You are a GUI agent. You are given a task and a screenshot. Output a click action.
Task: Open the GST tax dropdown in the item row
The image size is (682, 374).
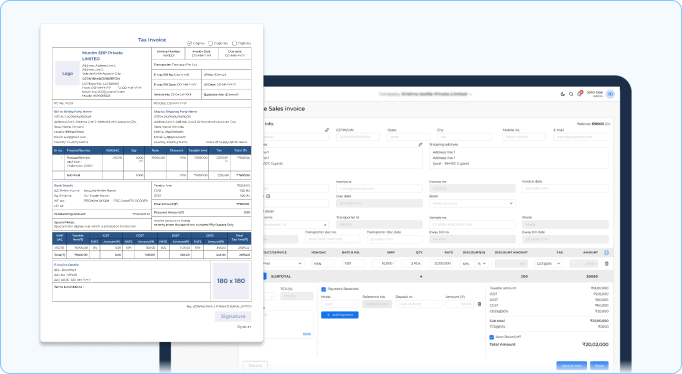click(548, 264)
